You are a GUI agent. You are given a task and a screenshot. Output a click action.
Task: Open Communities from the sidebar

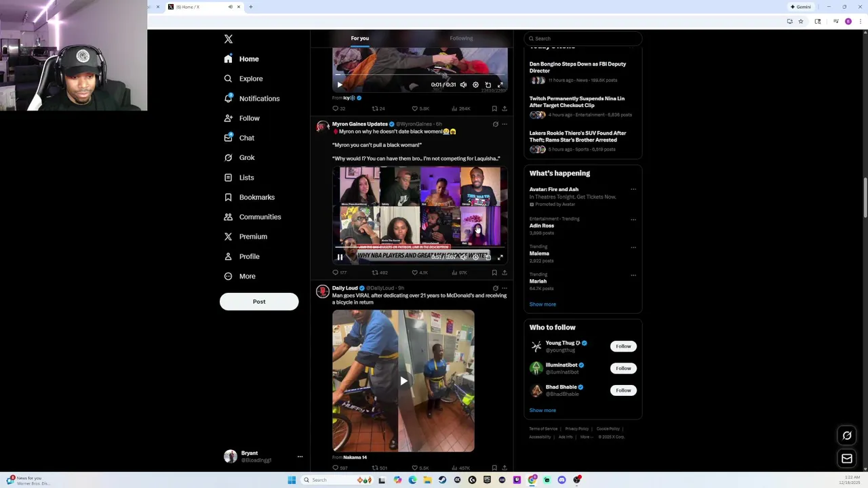tap(252, 217)
